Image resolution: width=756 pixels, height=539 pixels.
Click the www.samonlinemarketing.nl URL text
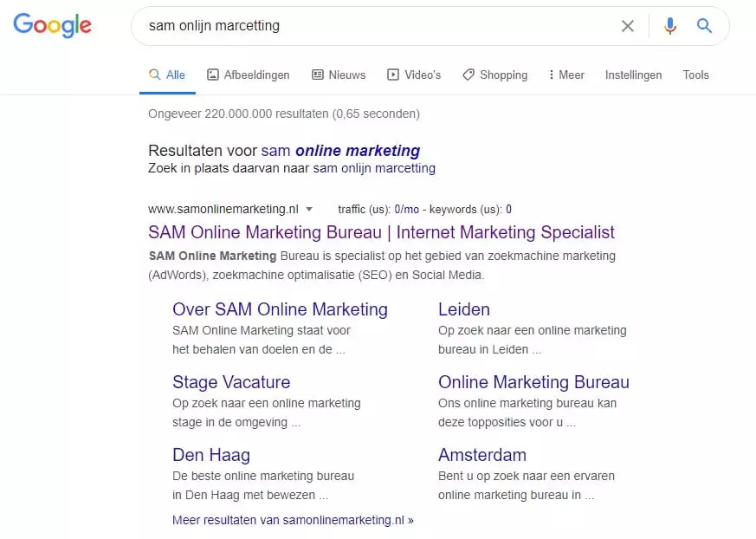click(223, 209)
